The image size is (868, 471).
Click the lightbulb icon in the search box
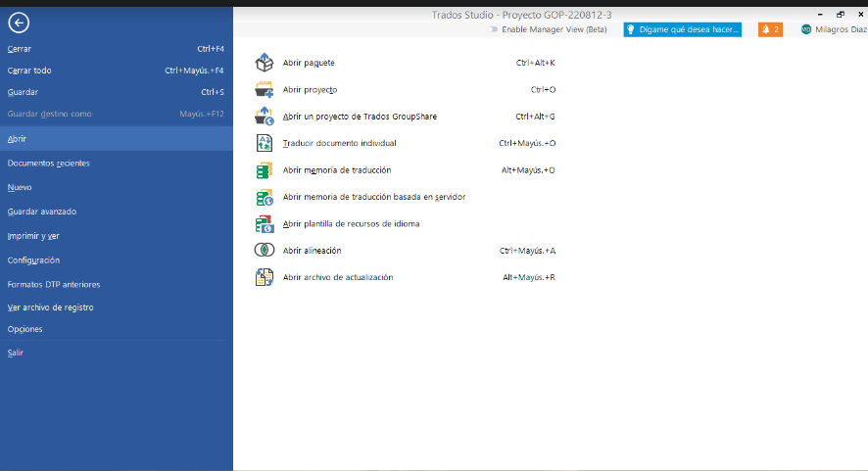tap(631, 29)
